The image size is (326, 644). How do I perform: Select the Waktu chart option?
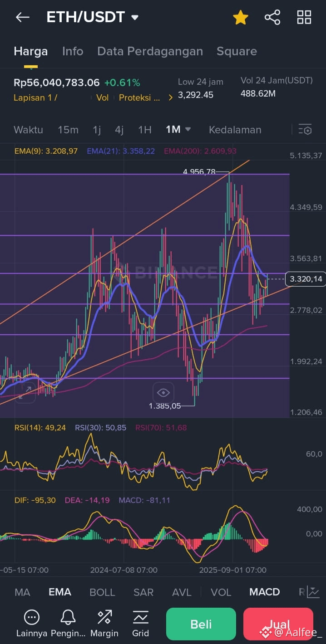click(x=28, y=130)
